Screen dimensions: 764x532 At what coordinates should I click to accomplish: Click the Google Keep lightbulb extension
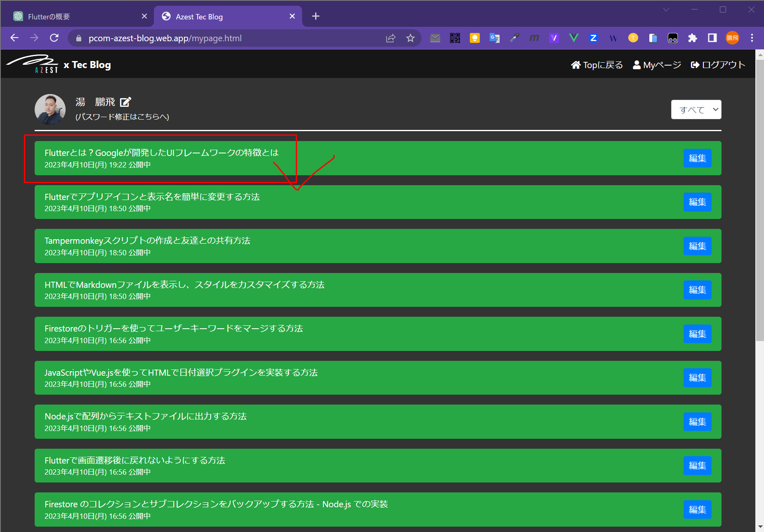coord(474,38)
